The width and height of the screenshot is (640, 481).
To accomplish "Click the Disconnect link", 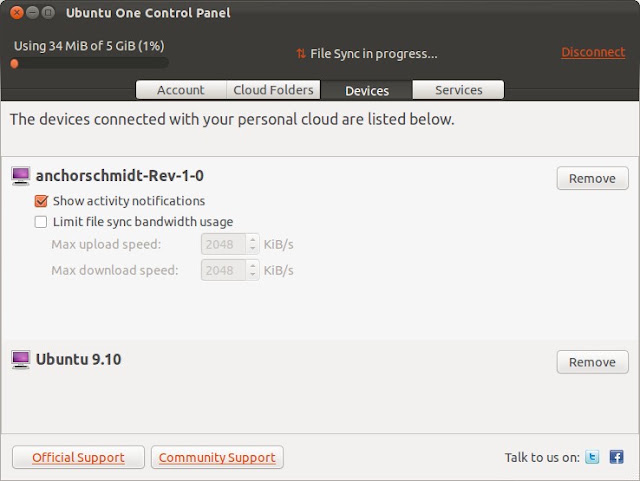I will pos(593,52).
